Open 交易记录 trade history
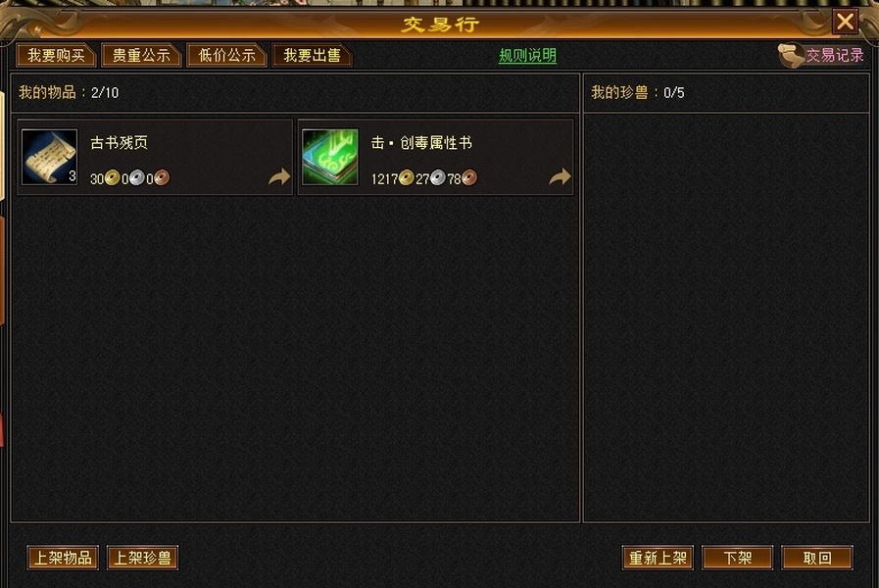The image size is (879, 588). 835,55
